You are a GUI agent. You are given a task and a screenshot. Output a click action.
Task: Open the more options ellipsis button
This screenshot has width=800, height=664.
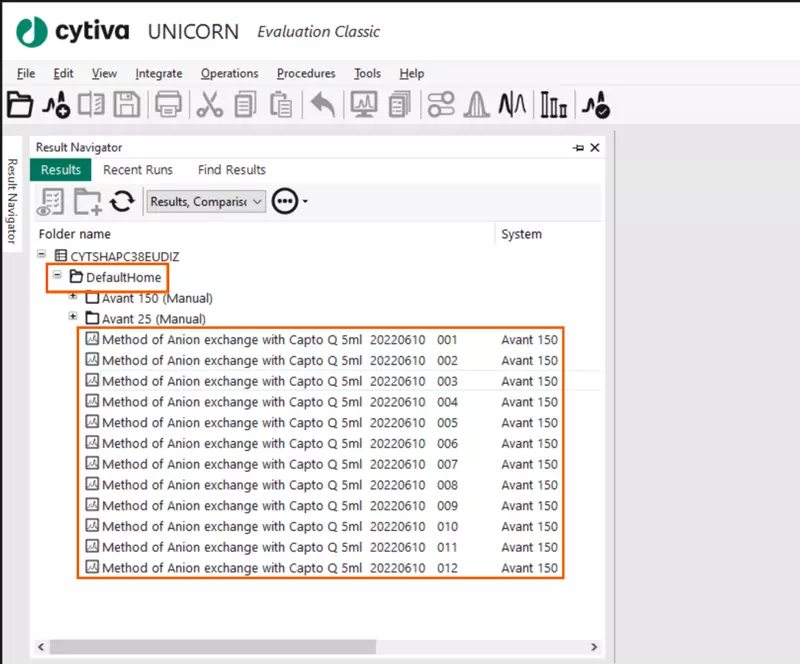pos(285,201)
